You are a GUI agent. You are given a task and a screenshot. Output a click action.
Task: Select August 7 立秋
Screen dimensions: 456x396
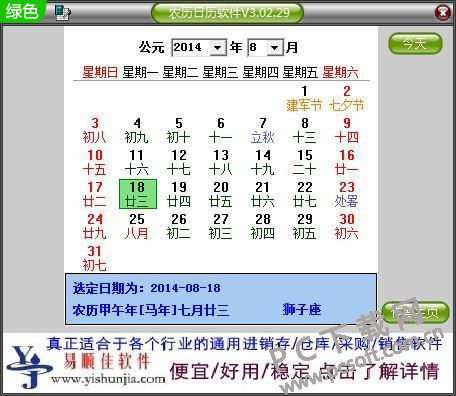pyautogui.click(x=263, y=130)
